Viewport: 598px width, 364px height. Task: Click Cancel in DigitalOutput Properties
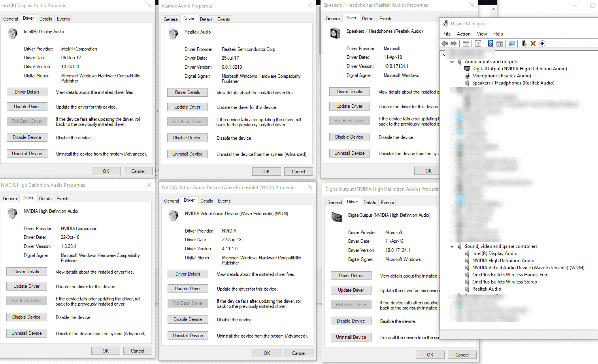pos(462,355)
